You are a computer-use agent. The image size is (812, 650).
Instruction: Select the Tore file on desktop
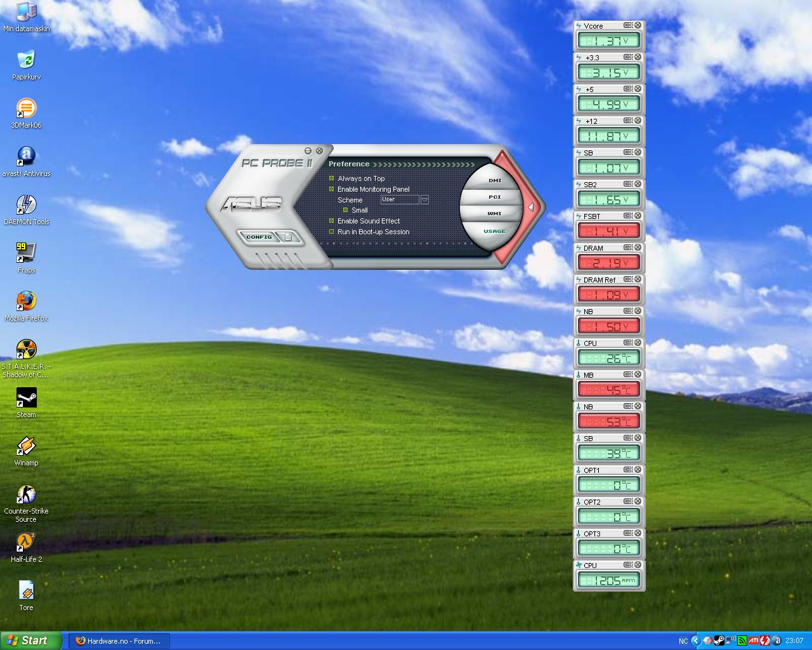coord(26,596)
